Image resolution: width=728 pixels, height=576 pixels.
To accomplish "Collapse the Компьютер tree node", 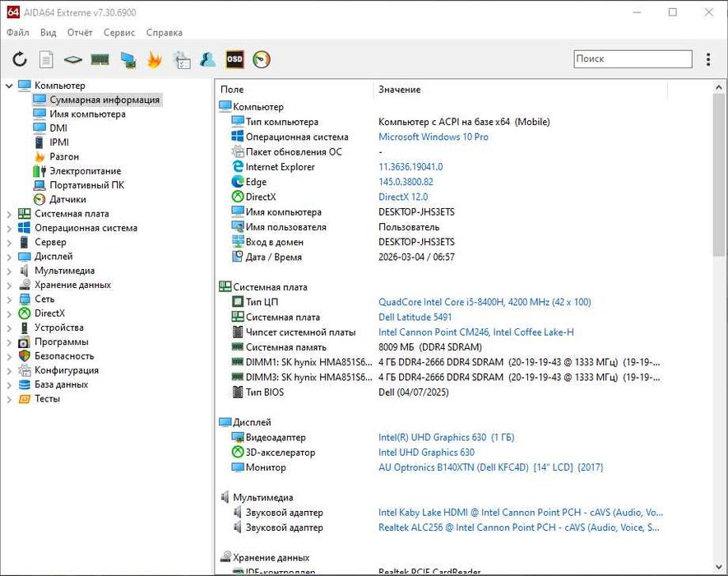I will pyautogui.click(x=9, y=86).
